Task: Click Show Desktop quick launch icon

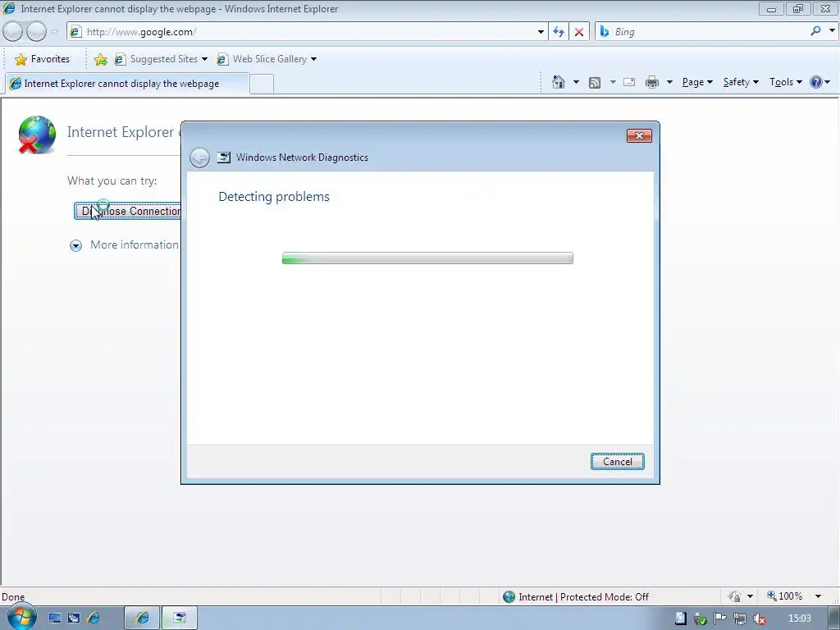Action: (x=55, y=619)
